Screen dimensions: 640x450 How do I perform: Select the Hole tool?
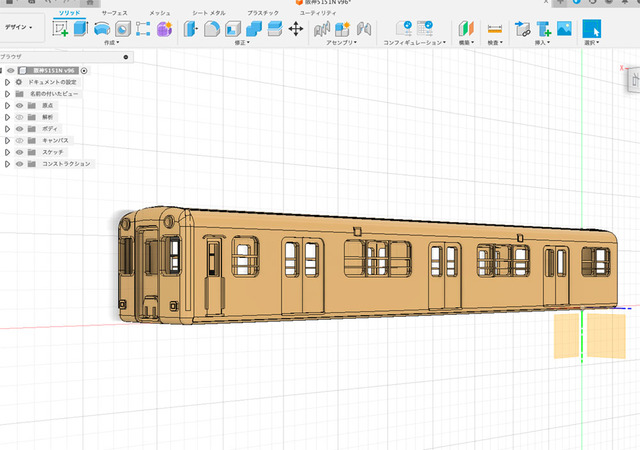(122, 29)
